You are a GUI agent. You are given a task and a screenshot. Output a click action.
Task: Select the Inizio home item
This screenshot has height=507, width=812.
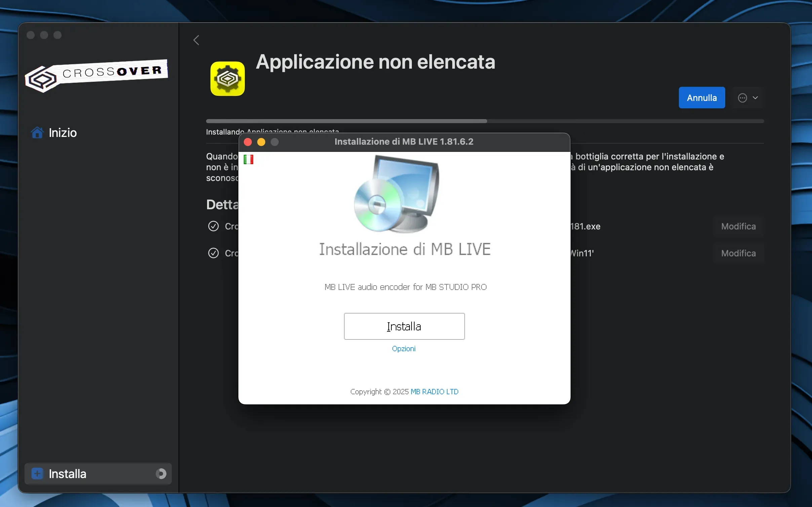(x=54, y=133)
